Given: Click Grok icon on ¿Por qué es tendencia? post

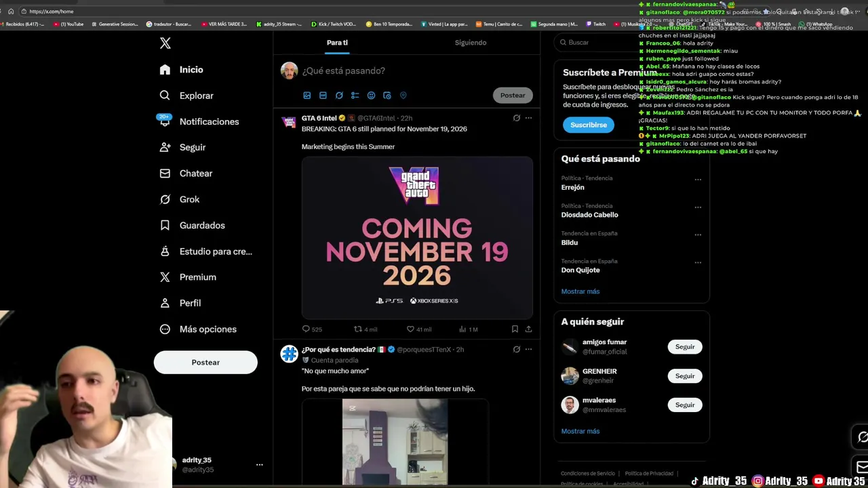Looking at the screenshot, I should 517,350.
